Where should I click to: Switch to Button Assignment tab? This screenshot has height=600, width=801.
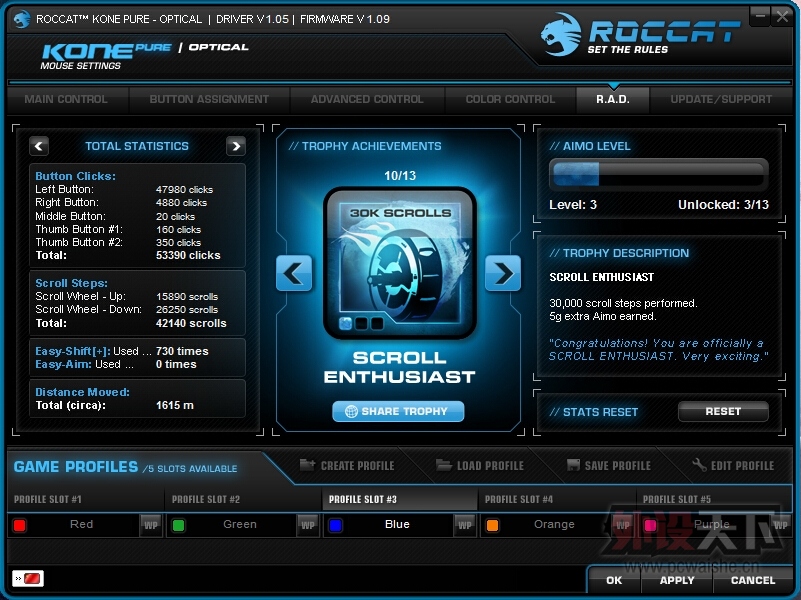pyautogui.click(x=209, y=99)
